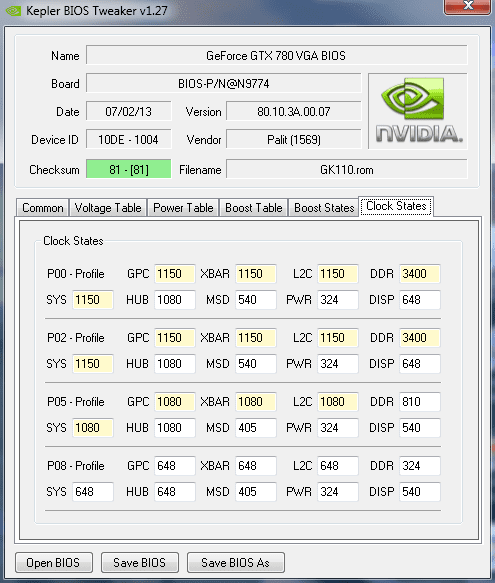Edit the P08 profile XBAR field 648
The image size is (495, 583).
256,466
